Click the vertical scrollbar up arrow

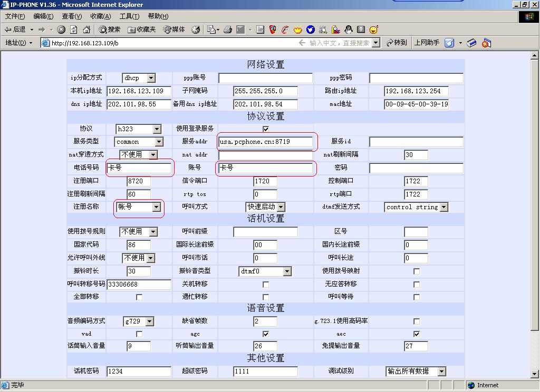pyautogui.click(x=535, y=55)
